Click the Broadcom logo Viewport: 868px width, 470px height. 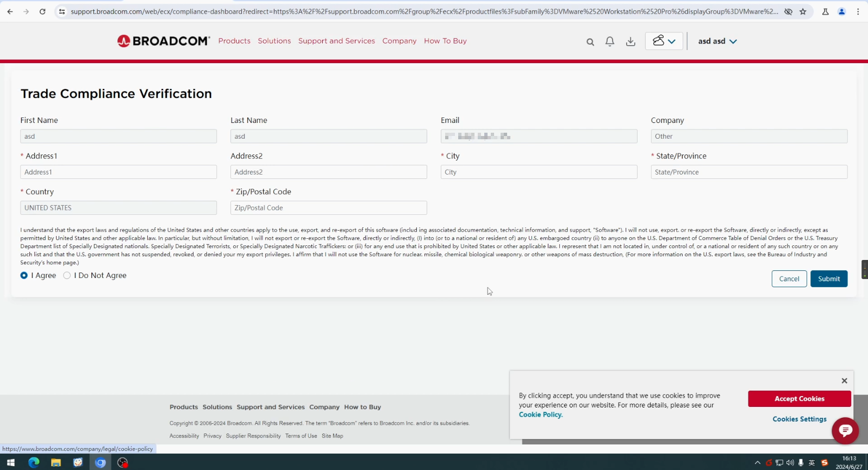(x=164, y=41)
